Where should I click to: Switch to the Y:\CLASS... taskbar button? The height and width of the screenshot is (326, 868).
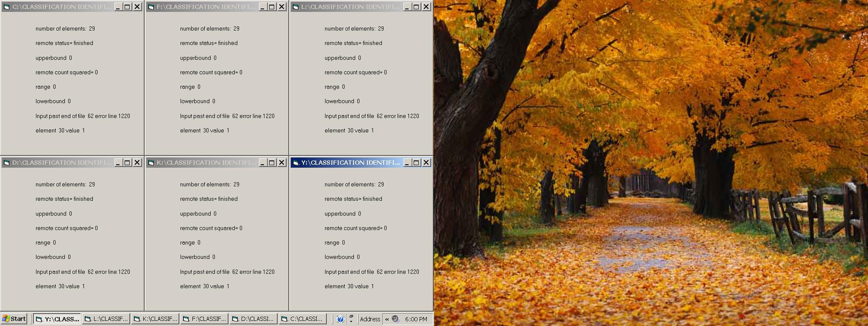pos(57,319)
